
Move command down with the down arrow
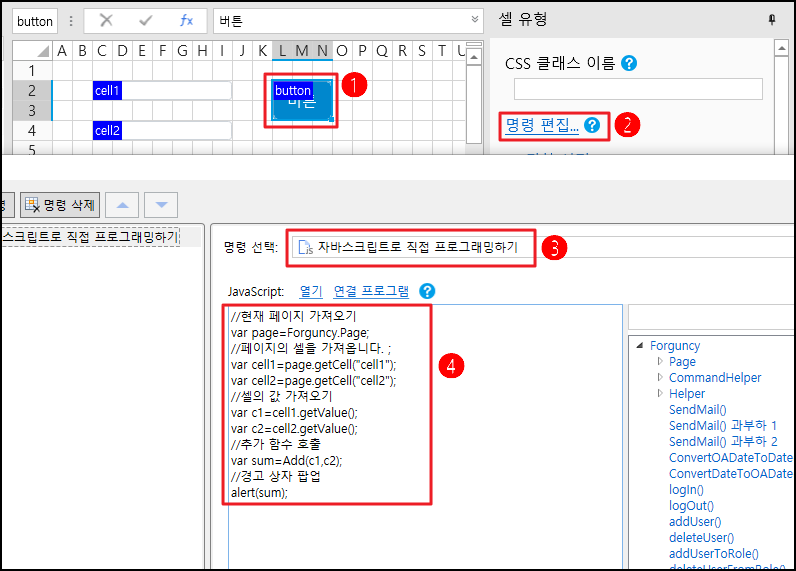(160, 205)
